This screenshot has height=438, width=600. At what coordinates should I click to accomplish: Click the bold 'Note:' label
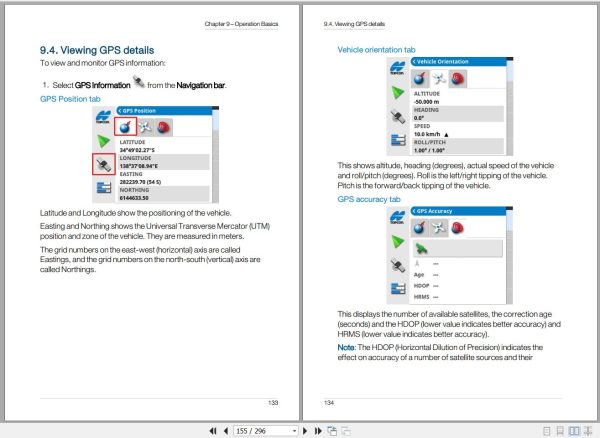point(347,347)
